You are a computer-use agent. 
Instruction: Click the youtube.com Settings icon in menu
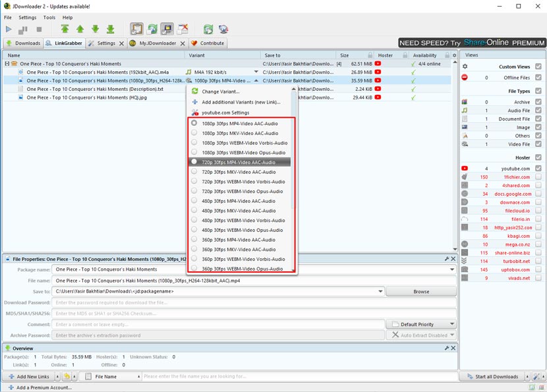coord(194,113)
